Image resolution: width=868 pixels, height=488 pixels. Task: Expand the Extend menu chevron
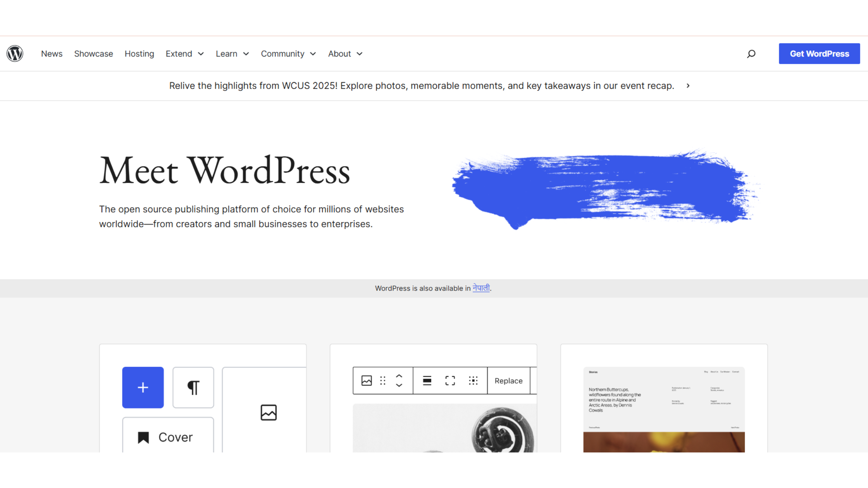point(201,54)
